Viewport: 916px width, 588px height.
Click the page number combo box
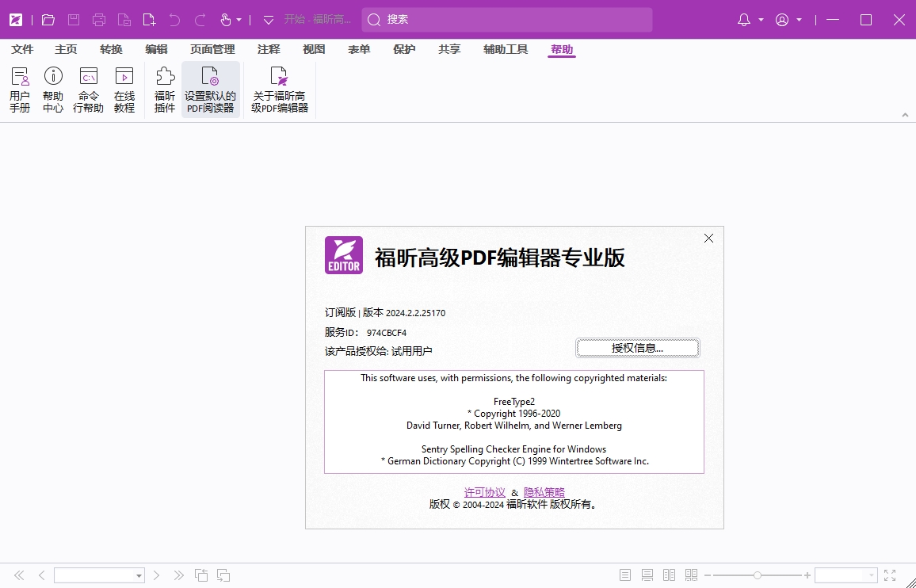pos(99,576)
